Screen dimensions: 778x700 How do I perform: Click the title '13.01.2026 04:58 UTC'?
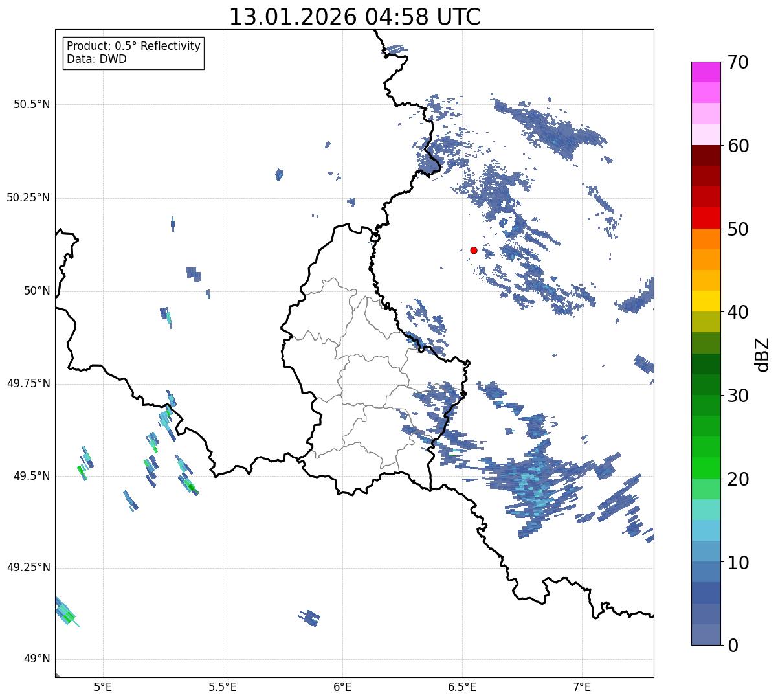355,17
